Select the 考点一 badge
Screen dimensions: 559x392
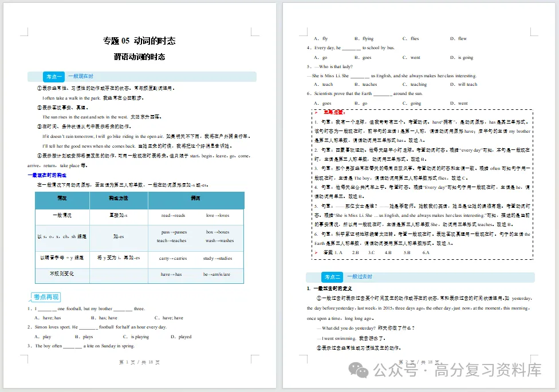coord(54,77)
